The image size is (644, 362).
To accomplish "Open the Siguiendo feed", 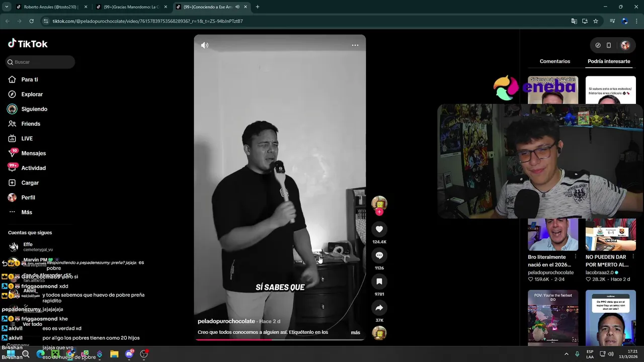I will 34,109.
